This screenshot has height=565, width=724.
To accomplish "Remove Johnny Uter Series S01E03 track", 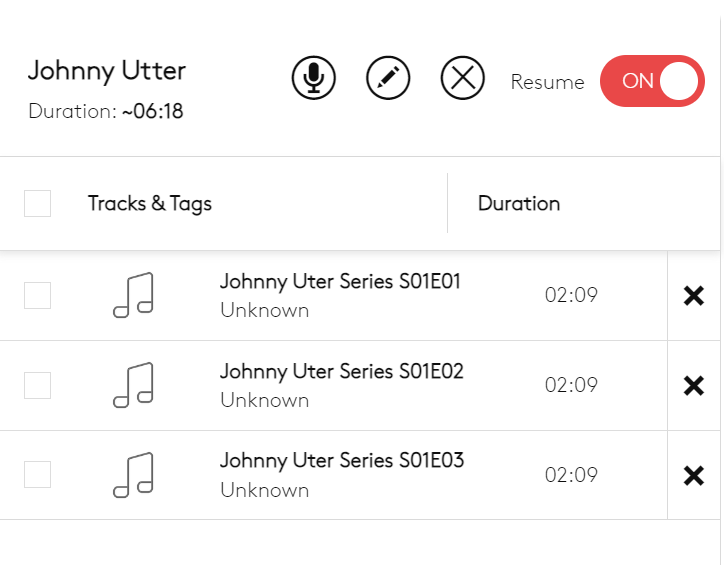I will (x=693, y=476).
